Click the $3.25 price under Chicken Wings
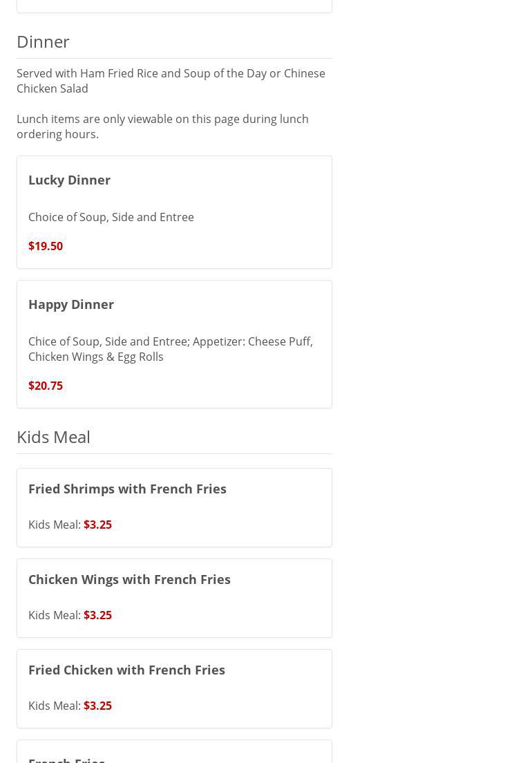This screenshot has height=763, width=532. [x=97, y=615]
